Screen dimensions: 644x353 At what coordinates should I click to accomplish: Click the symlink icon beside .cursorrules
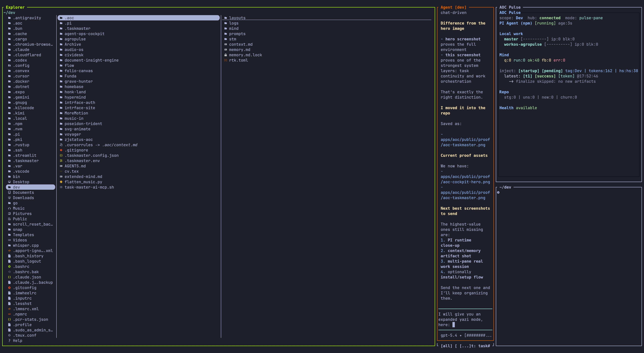[61, 145]
